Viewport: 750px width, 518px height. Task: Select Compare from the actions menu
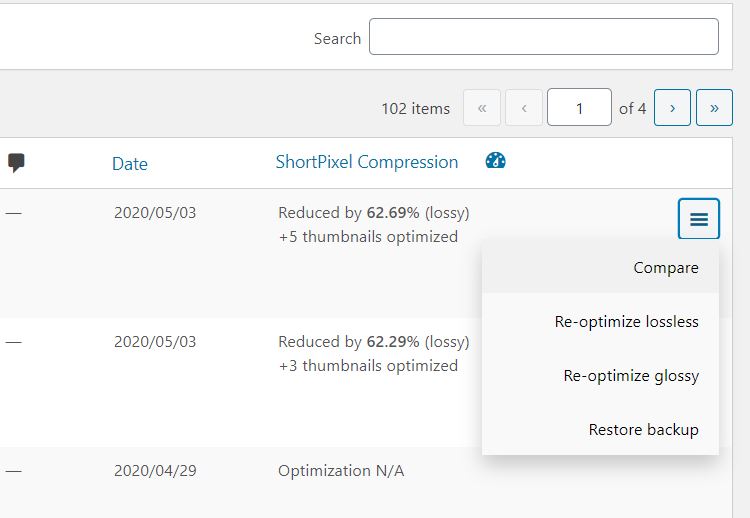tap(665, 268)
